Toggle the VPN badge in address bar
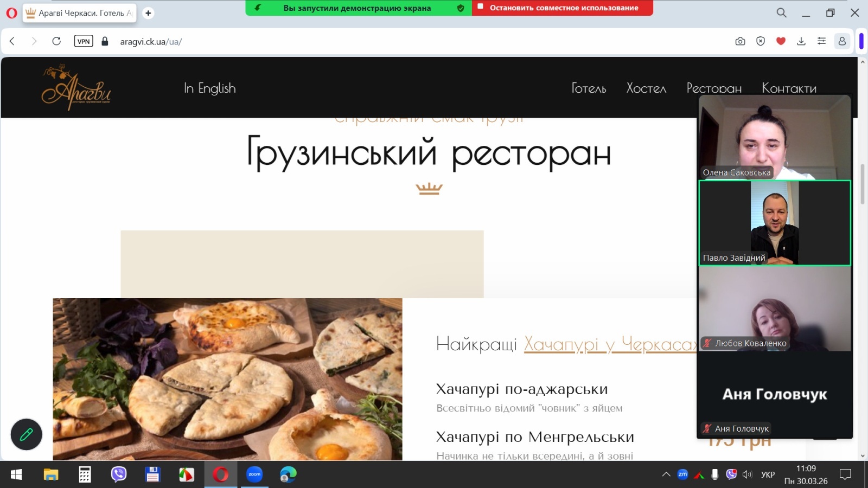The width and height of the screenshot is (868, 488). click(x=84, y=41)
